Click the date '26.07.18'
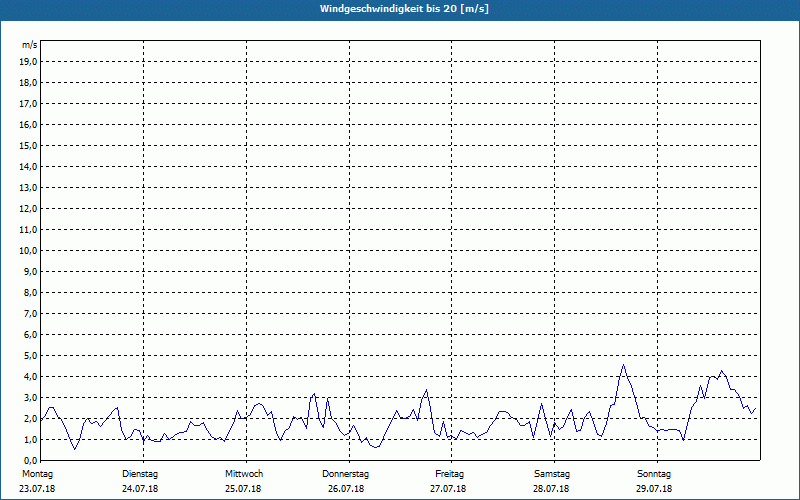800x500 pixels. [x=346, y=489]
